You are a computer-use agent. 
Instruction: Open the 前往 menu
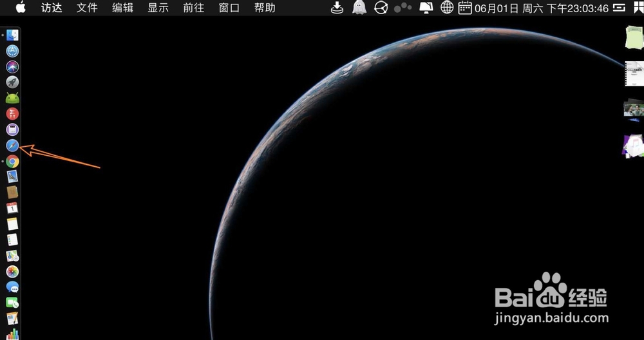193,8
